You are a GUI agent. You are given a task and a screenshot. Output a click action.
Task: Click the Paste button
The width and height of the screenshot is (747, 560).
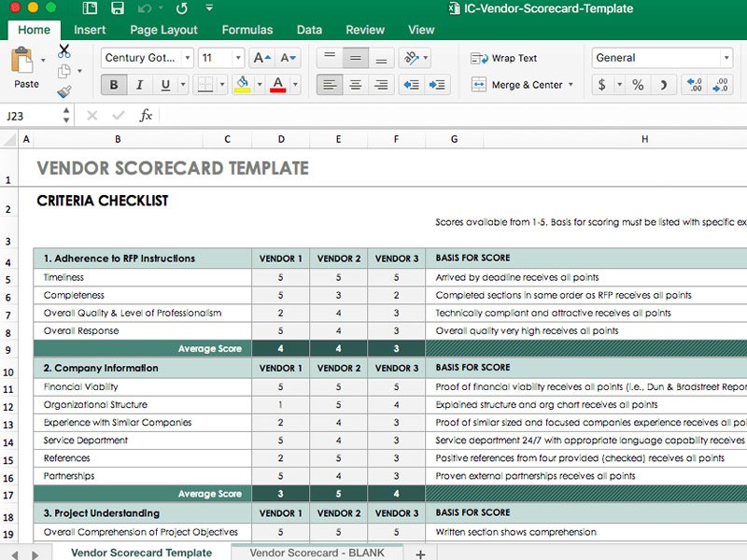click(26, 69)
